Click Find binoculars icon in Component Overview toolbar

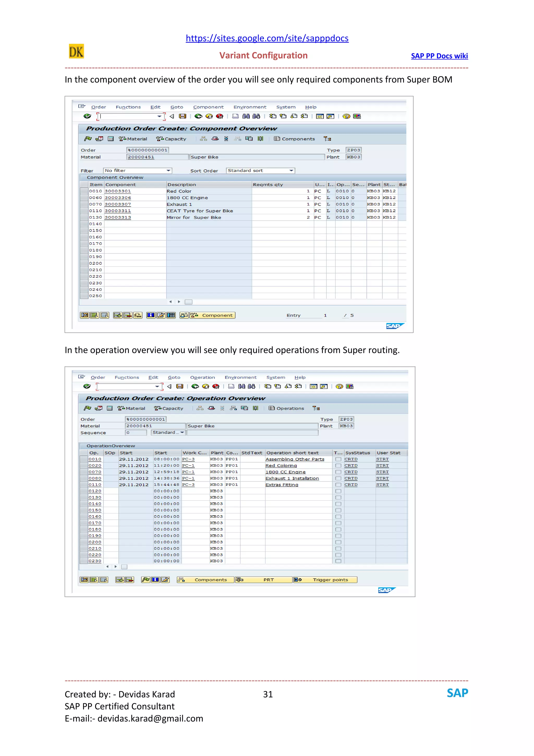(x=246, y=116)
